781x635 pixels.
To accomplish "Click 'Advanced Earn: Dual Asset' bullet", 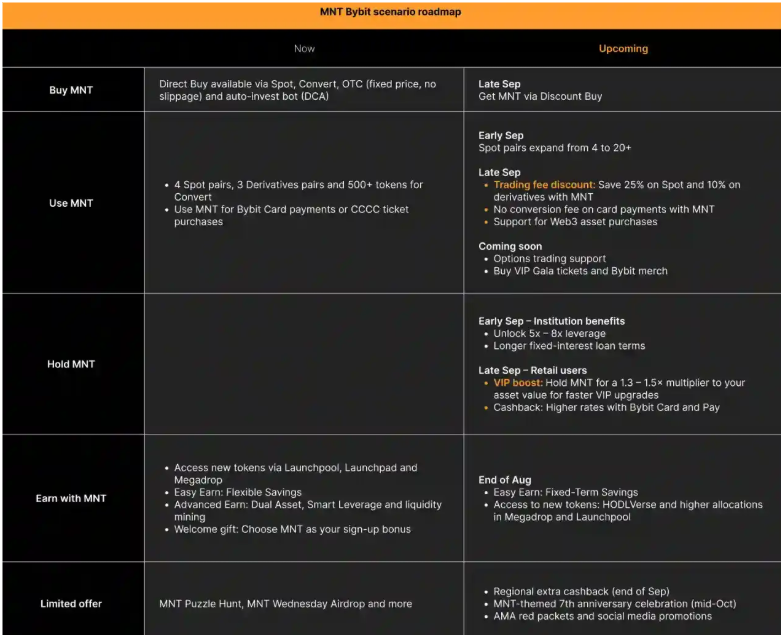I will [308, 510].
